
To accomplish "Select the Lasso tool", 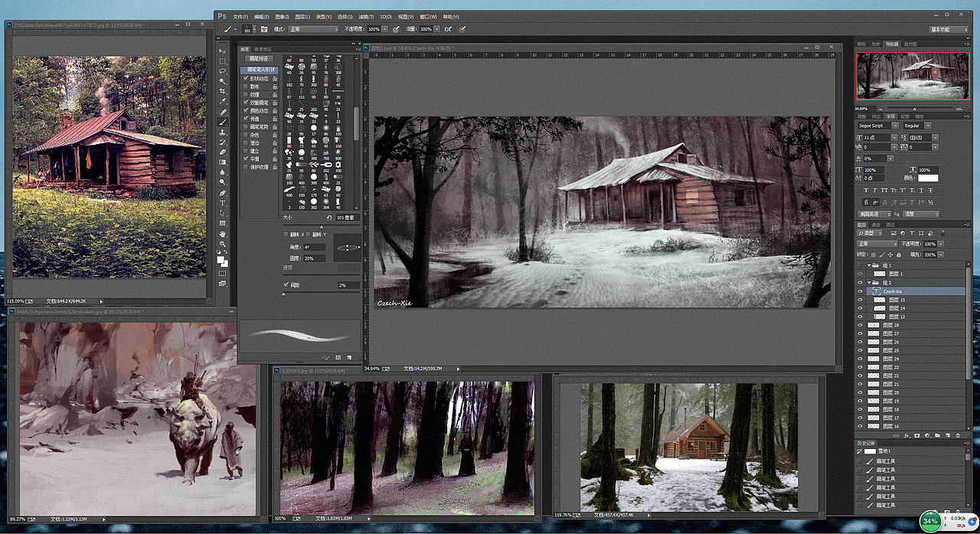I will pos(223,70).
